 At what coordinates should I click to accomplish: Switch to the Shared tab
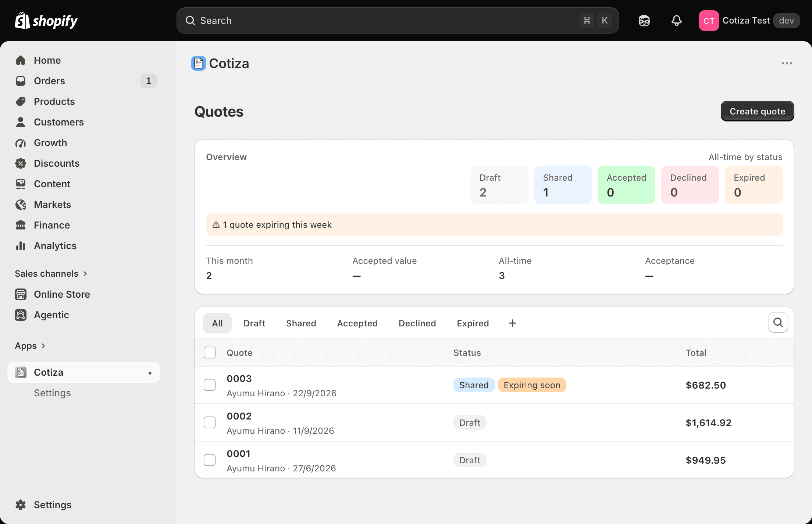pyautogui.click(x=301, y=323)
